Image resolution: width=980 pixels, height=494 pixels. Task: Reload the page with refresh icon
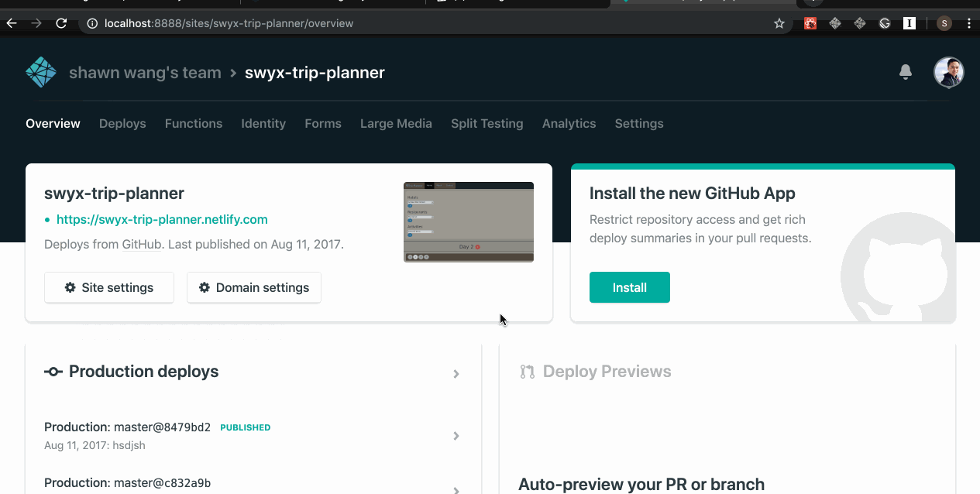coord(61,23)
